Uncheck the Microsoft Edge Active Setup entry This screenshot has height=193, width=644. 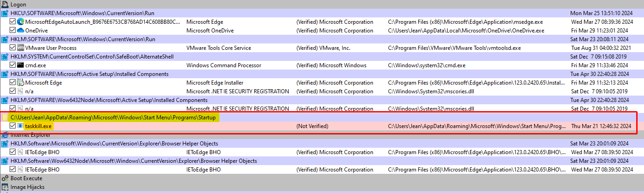(x=13, y=82)
